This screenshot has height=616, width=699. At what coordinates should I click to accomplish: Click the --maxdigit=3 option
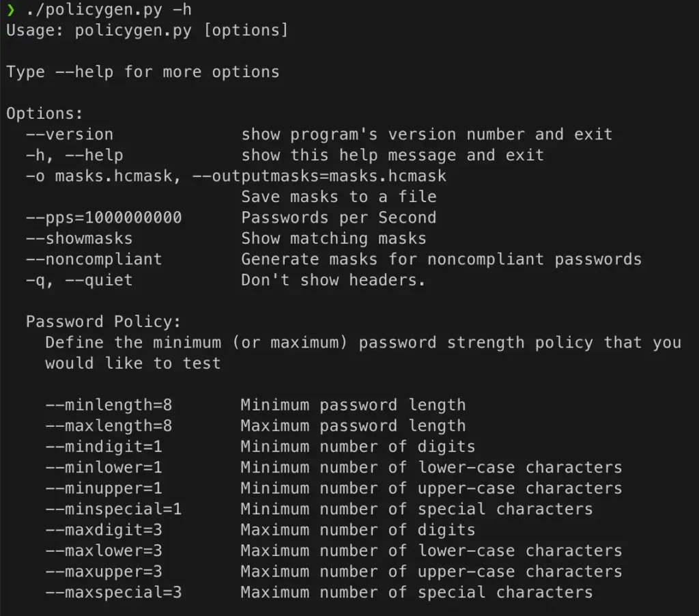104,530
